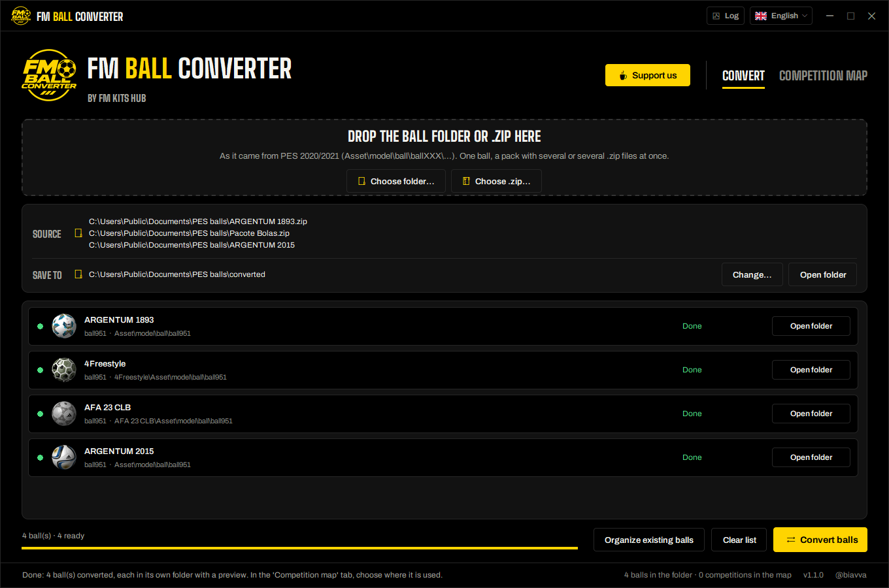Click the green status dot for ARGENTUM 2015
The image size is (889, 588).
[40, 457]
